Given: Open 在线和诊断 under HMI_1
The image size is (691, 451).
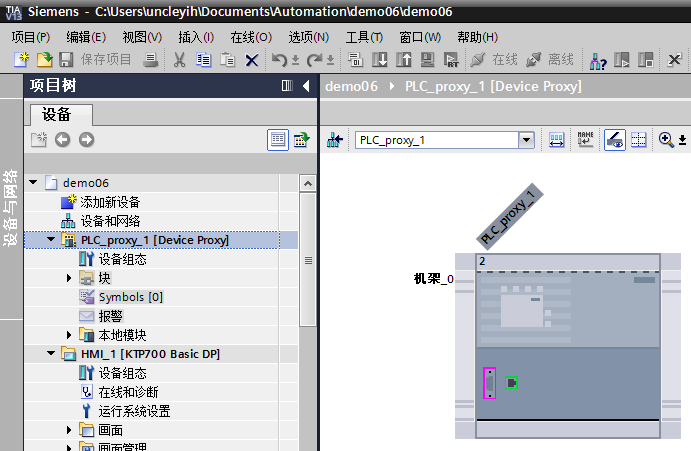Looking at the screenshot, I should point(128,392).
